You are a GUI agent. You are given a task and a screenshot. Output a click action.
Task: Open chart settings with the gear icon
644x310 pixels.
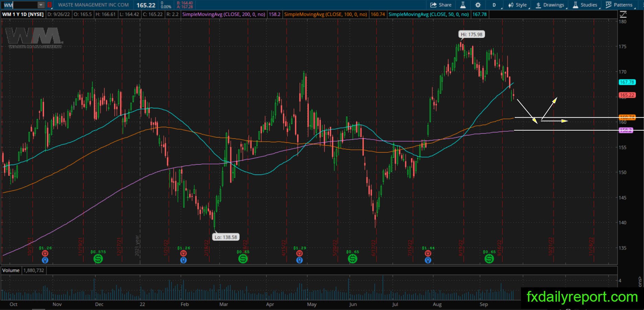click(478, 5)
